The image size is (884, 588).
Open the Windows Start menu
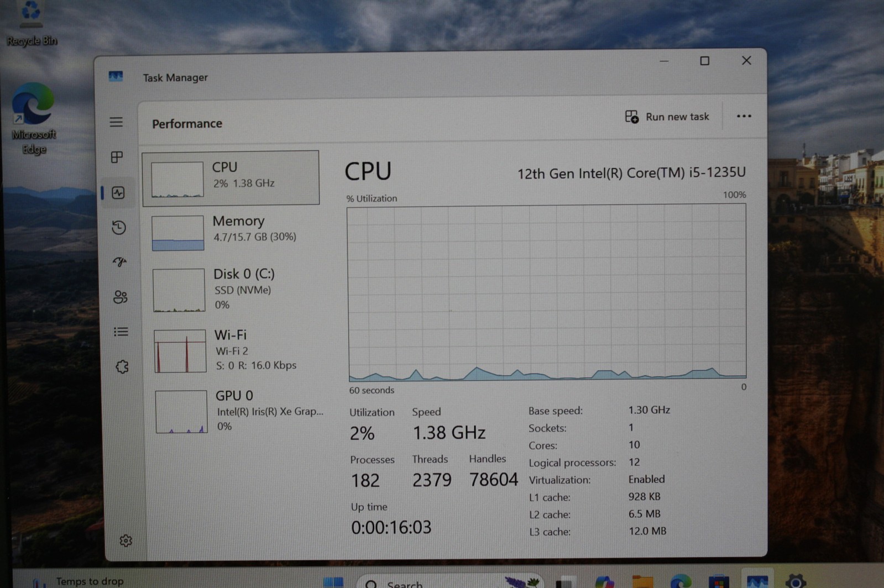[x=333, y=582]
